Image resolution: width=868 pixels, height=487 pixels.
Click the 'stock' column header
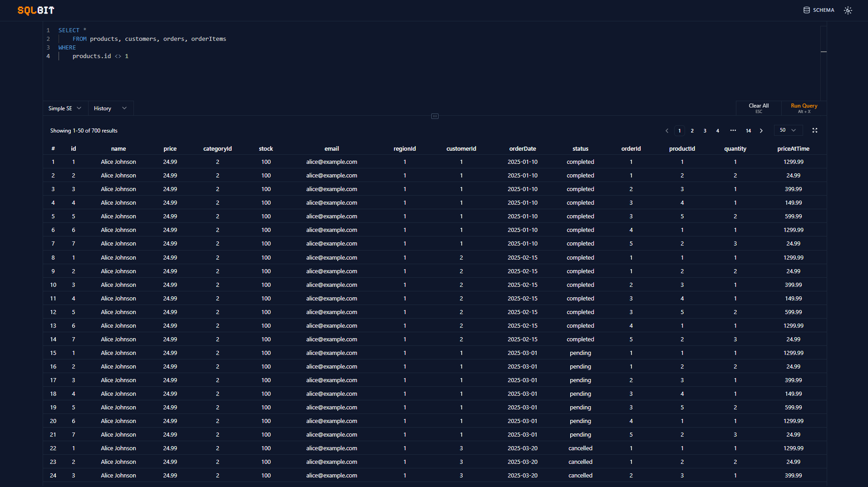click(266, 149)
